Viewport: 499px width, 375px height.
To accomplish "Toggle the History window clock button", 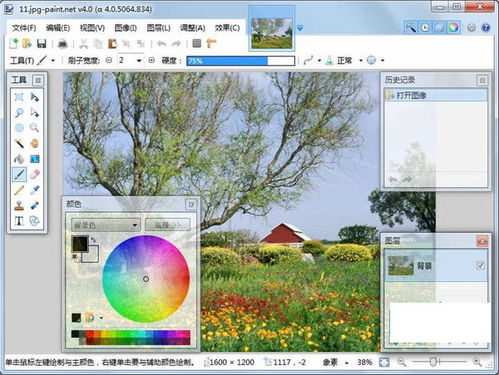I will pos(425,27).
